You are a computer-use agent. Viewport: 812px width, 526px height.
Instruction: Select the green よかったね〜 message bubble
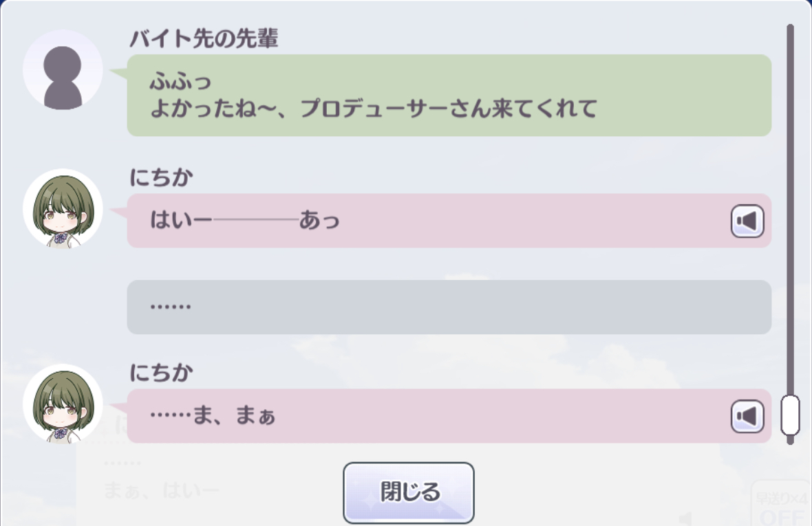[449, 96]
